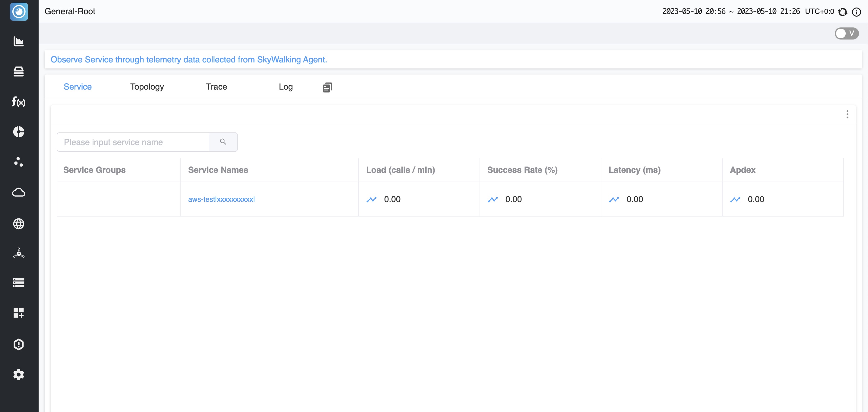Open the globe browser sidebar icon
Image resolution: width=868 pixels, height=412 pixels.
pos(18,224)
